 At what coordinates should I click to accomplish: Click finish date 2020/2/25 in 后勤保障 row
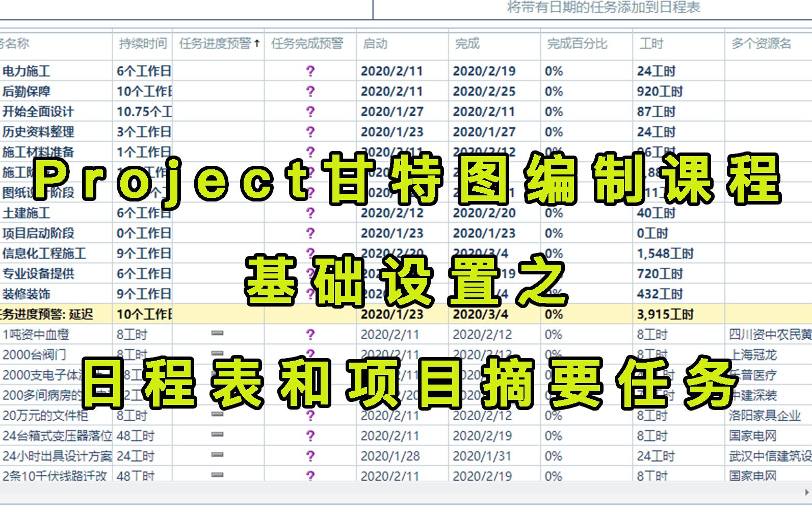pos(484,91)
